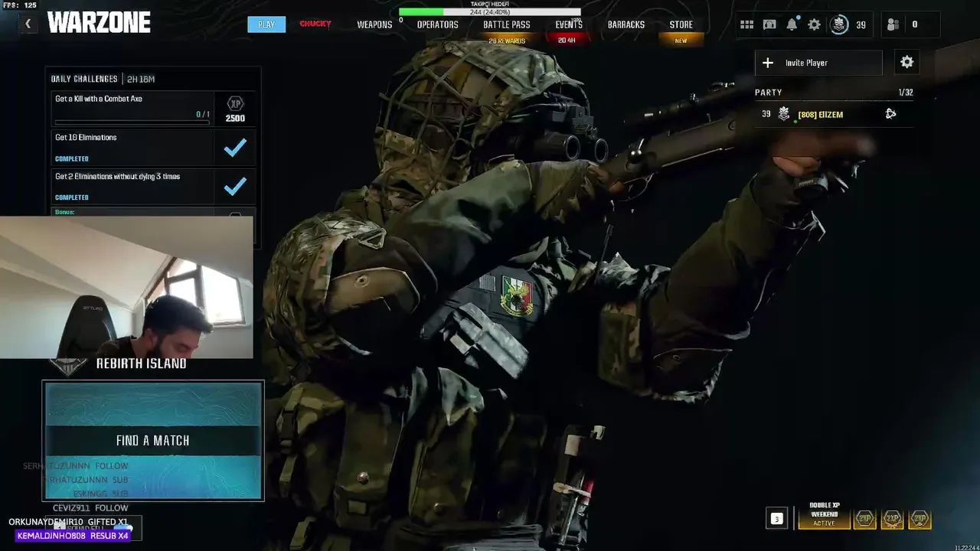Image resolution: width=980 pixels, height=551 pixels.
Task: Click the Bonus challenge row label
Action: coord(65,212)
